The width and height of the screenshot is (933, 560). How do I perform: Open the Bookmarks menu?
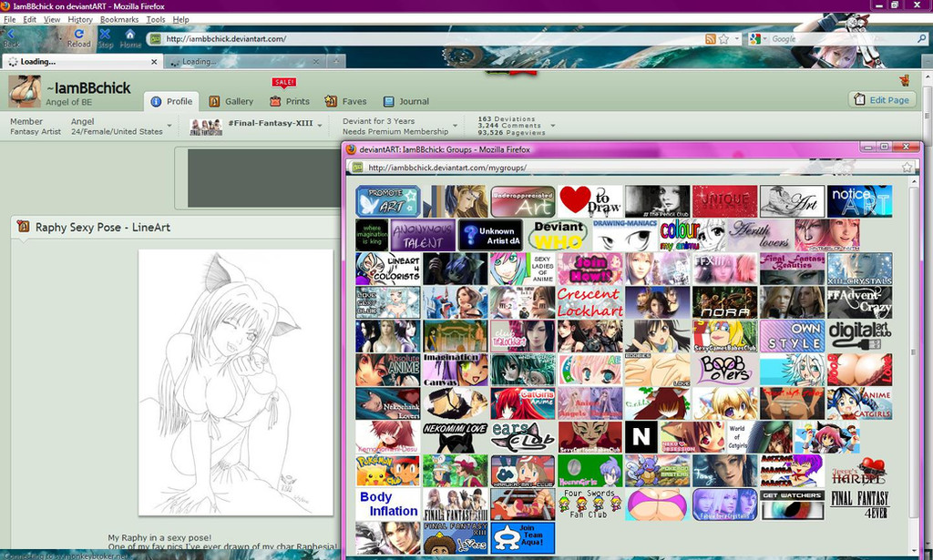coord(119,20)
